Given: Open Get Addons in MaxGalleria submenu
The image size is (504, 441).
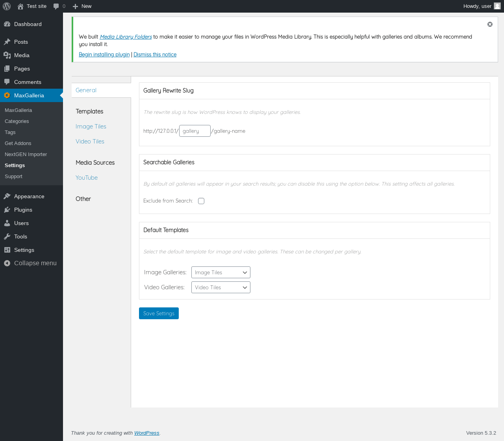Looking at the screenshot, I should click(18, 143).
